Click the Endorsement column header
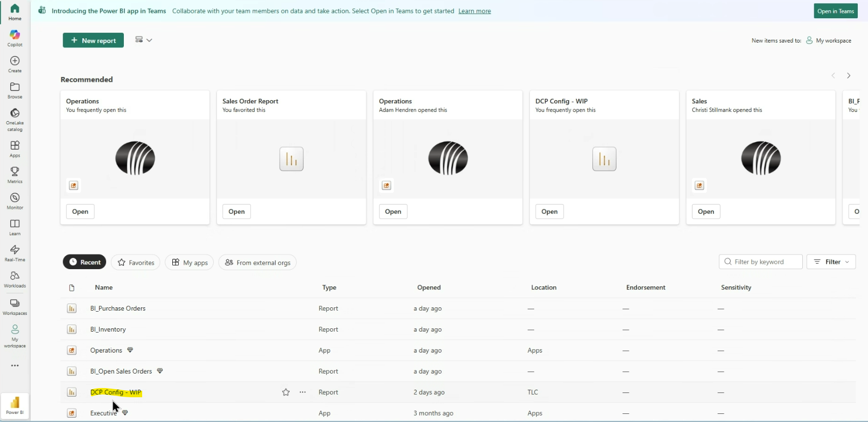This screenshot has height=422, width=868. [x=646, y=287]
